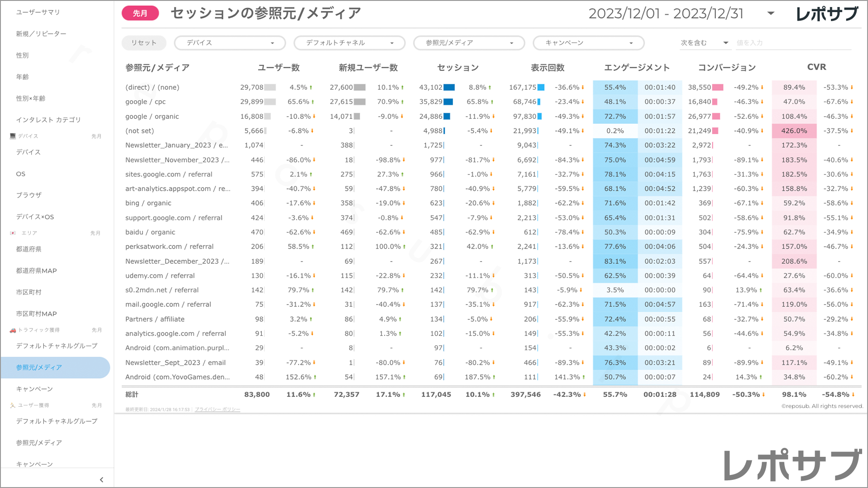Expand the キャンペーン filter dropdown
Screen dimensions: 868x488
[x=588, y=43]
